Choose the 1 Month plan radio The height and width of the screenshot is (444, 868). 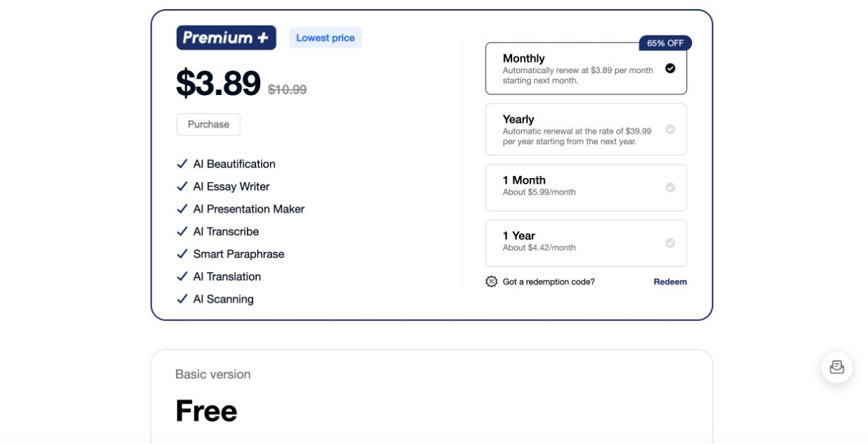click(670, 188)
